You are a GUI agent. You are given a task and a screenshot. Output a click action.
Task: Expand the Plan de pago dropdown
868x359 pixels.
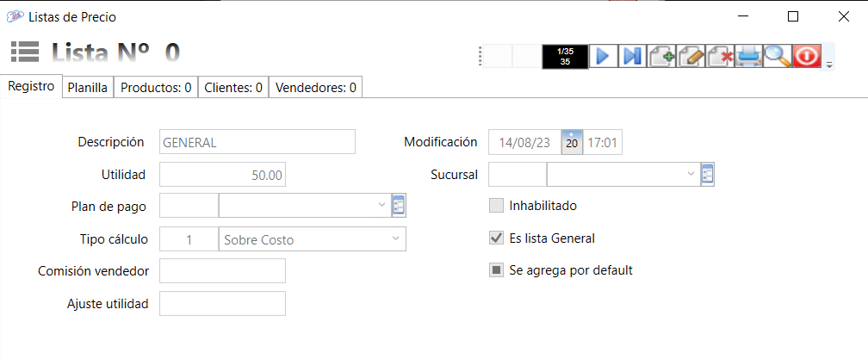[381, 206]
